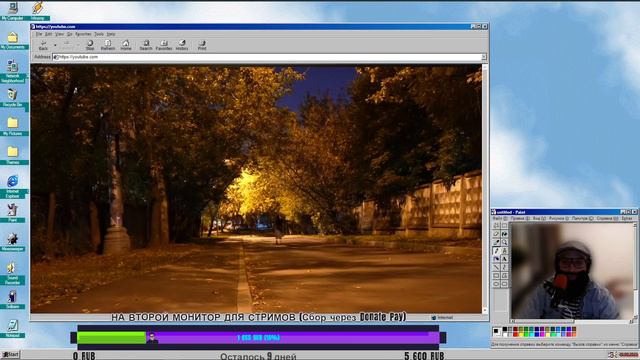Select Paint ellipse tool
Image resolution: width=640 pixels, height=360 pixels.
coord(496,284)
